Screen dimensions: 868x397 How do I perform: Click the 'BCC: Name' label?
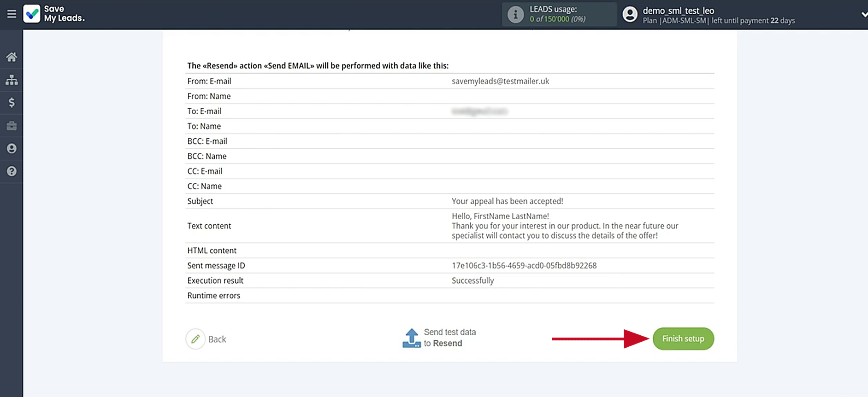point(207,156)
